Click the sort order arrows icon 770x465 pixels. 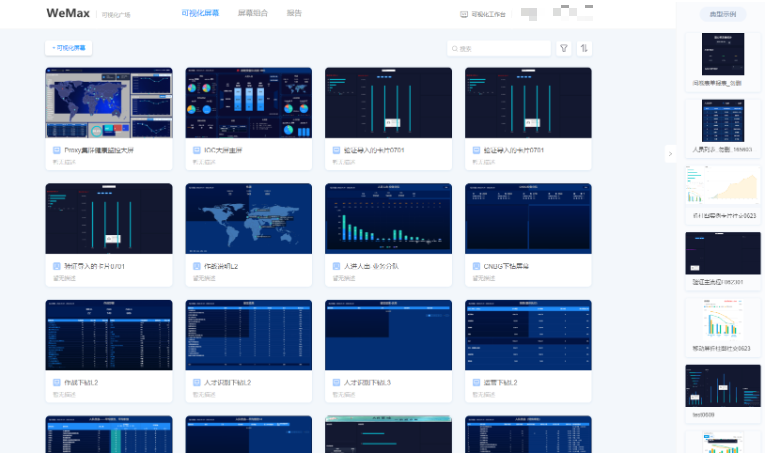point(584,48)
